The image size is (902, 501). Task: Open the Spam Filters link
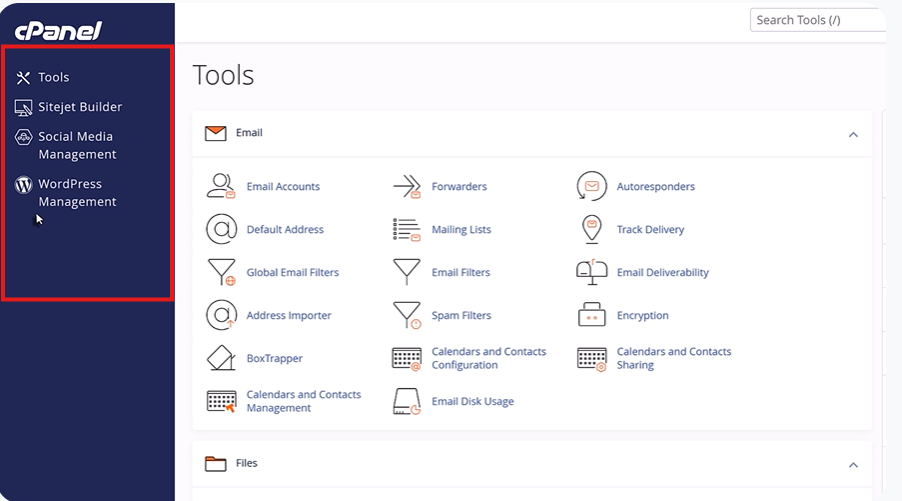(461, 315)
